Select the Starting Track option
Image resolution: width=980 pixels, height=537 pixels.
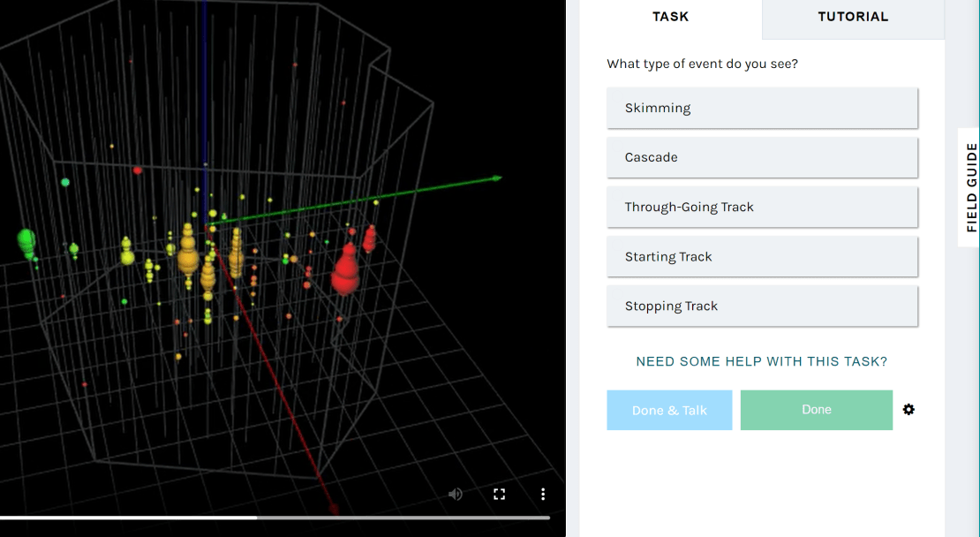coord(762,256)
